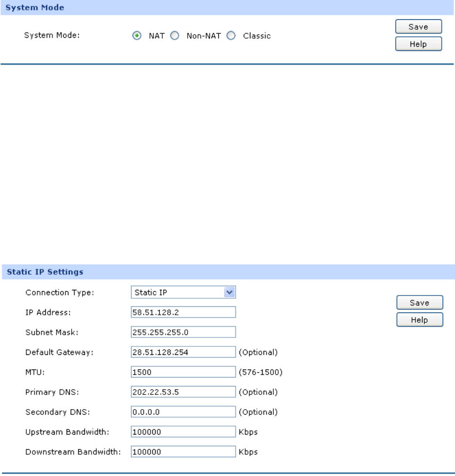Select the Non-NAT system mode radio button

click(x=174, y=35)
